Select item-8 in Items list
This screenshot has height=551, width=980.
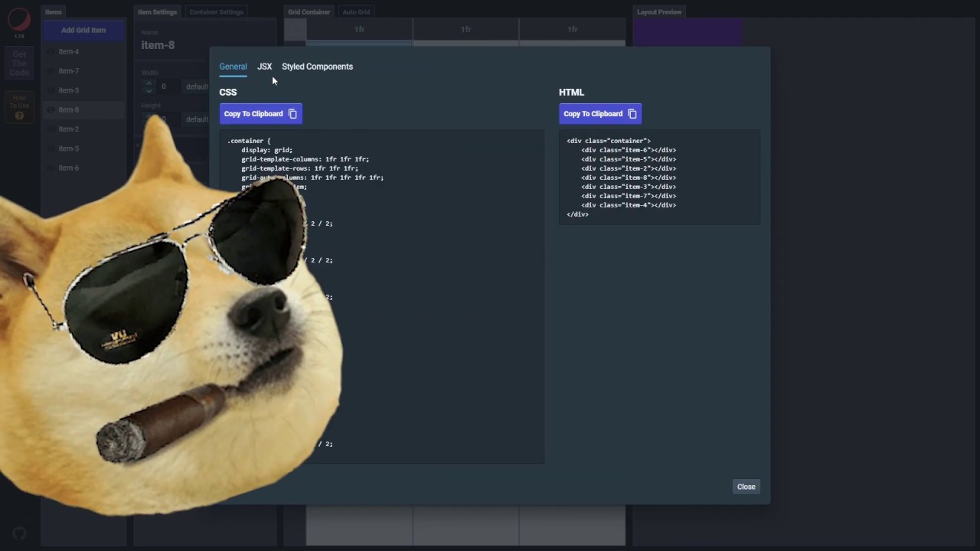click(83, 110)
